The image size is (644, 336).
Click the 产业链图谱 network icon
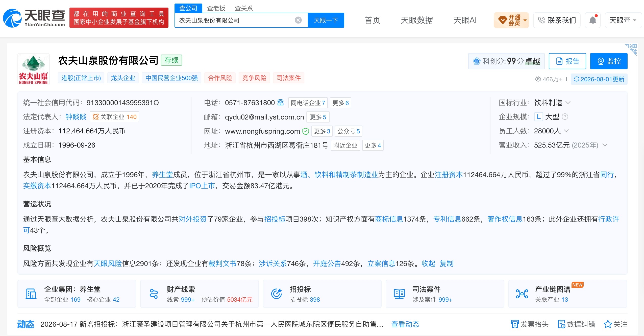(522, 294)
